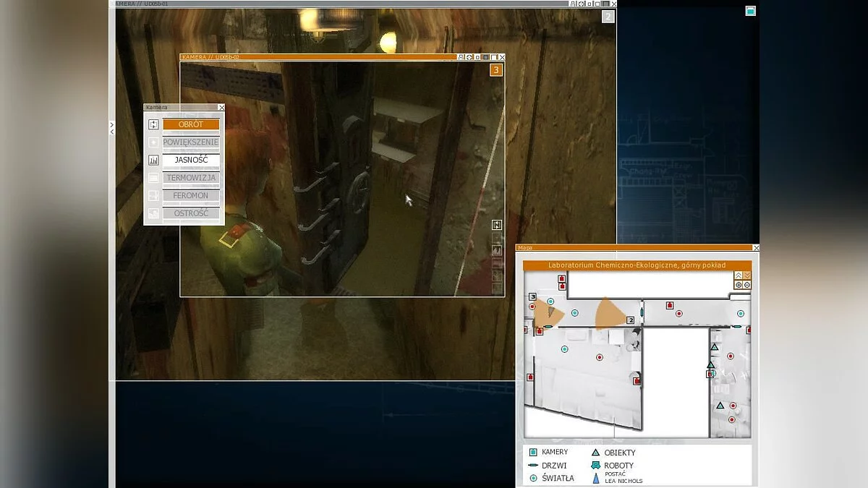Image resolution: width=868 pixels, height=488 pixels.
Task: Click the map title Laboratorium Chemiczno-Ekologiczne
Action: [637, 265]
